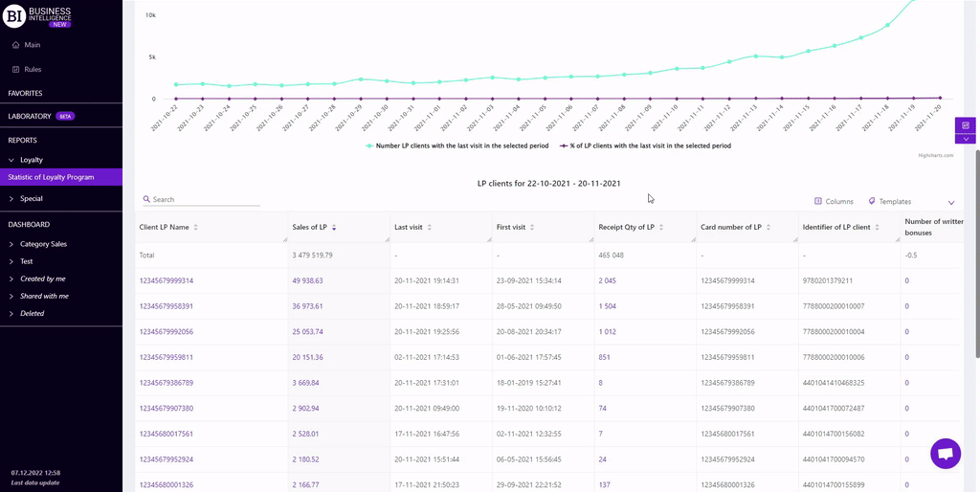Open client 12345679999314 link

[x=167, y=280]
